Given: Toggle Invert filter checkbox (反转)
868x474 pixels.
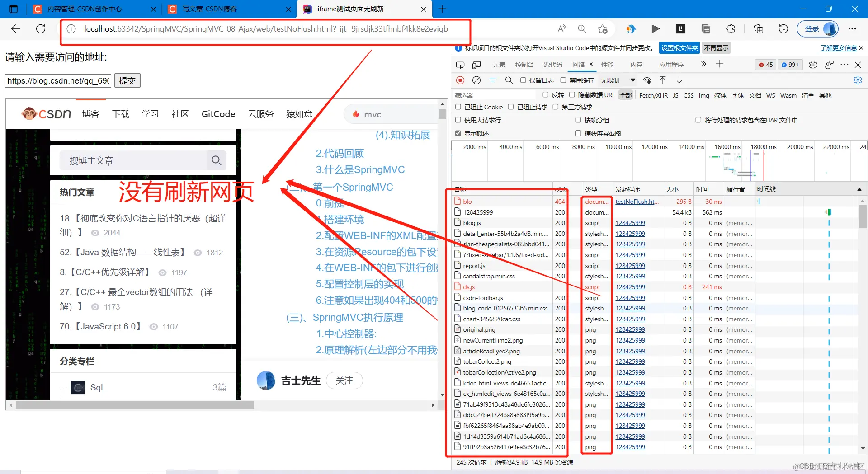Looking at the screenshot, I should 545,94.
